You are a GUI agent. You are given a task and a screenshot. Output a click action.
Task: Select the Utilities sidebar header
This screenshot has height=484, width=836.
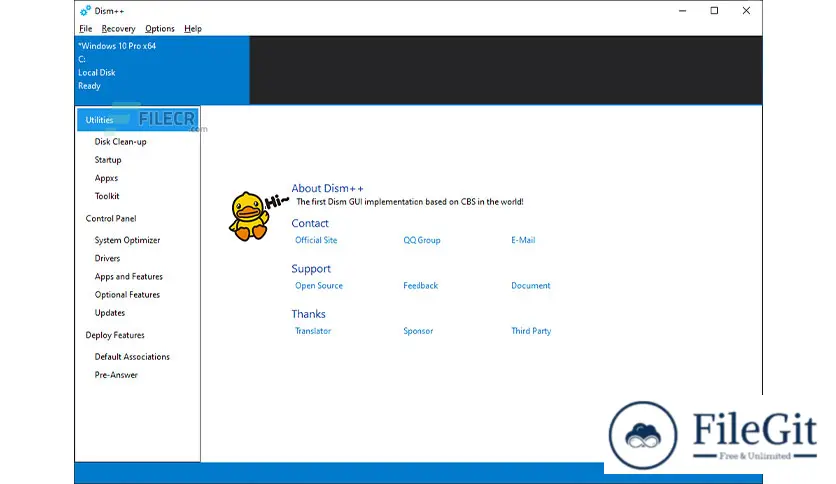(x=138, y=120)
